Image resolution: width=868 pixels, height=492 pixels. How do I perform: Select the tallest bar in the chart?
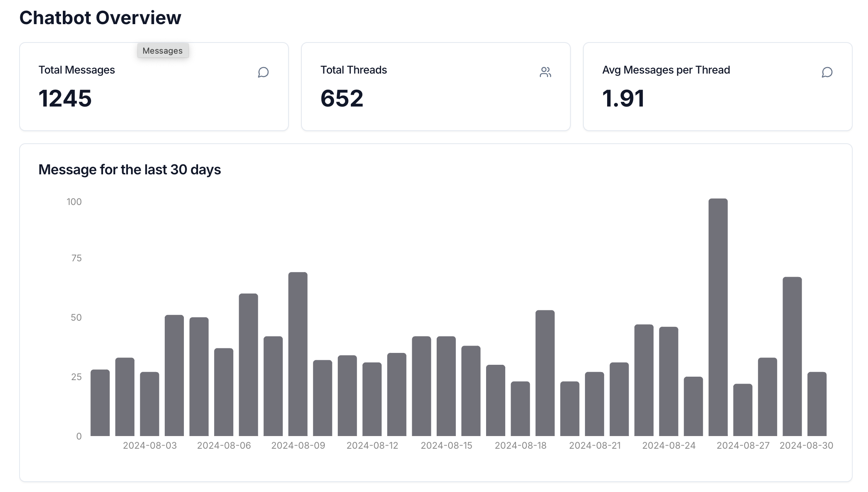click(x=718, y=317)
